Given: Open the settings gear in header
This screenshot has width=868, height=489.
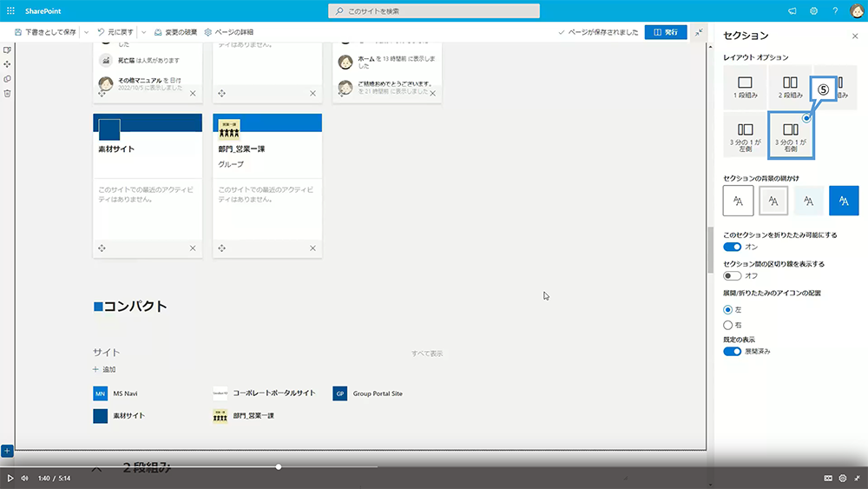Looking at the screenshot, I should (814, 10).
